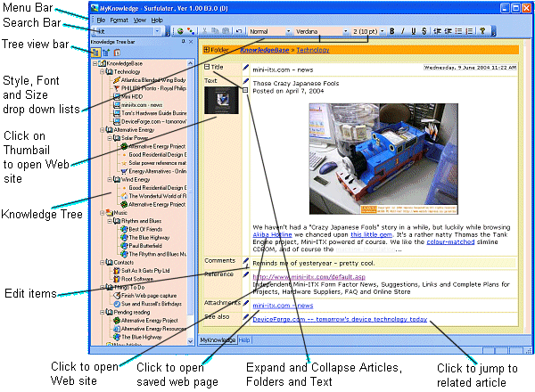
Task: Click the third document icon in tree view bar
Action: coord(117,53)
